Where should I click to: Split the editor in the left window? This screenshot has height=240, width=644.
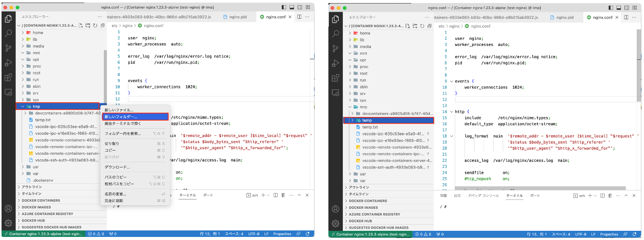[x=299, y=17]
